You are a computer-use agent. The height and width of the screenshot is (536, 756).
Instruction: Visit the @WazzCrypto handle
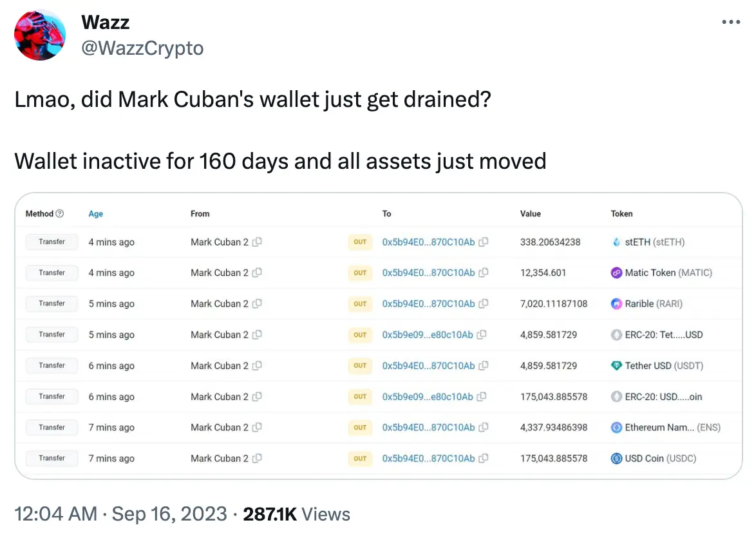(x=142, y=48)
